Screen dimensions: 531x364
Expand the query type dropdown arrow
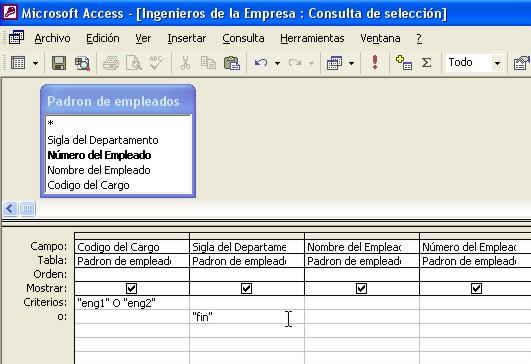coord(352,63)
